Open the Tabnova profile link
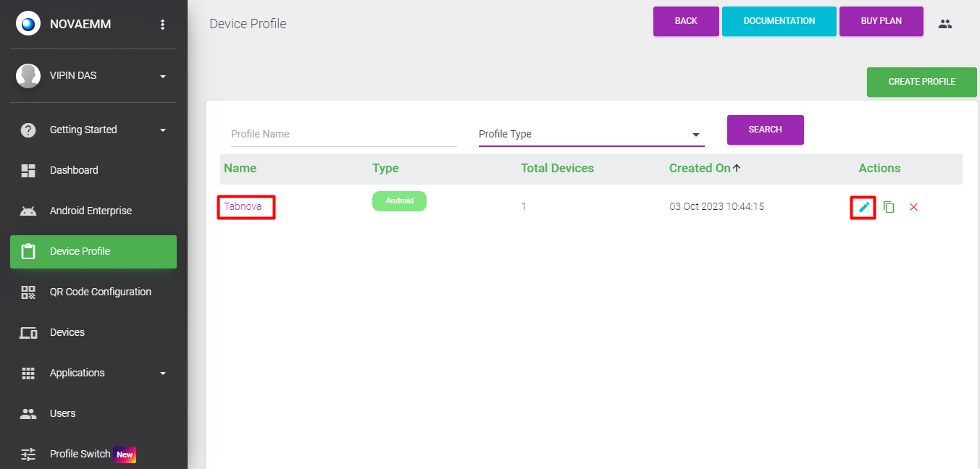Image resolution: width=980 pixels, height=469 pixels. [x=243, y=207]
